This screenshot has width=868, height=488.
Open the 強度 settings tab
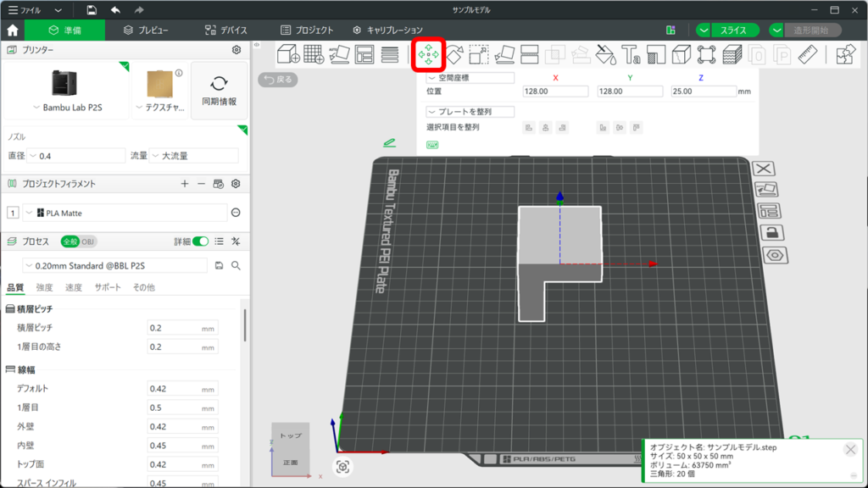(x=44, y=287)
